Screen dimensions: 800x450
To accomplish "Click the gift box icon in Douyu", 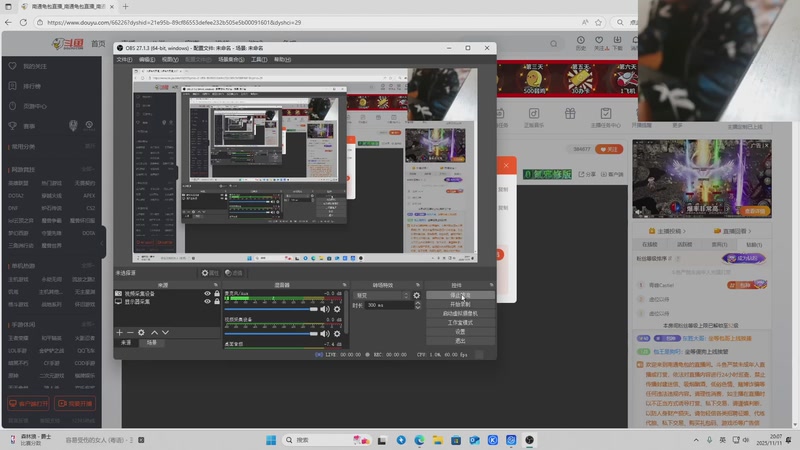I will 570,113.
